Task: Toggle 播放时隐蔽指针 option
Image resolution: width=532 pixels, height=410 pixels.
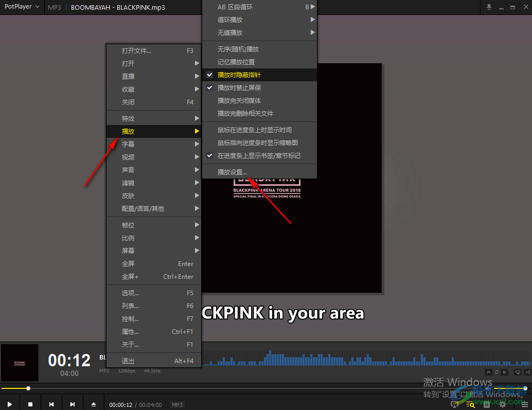Action: coord(259,75)
